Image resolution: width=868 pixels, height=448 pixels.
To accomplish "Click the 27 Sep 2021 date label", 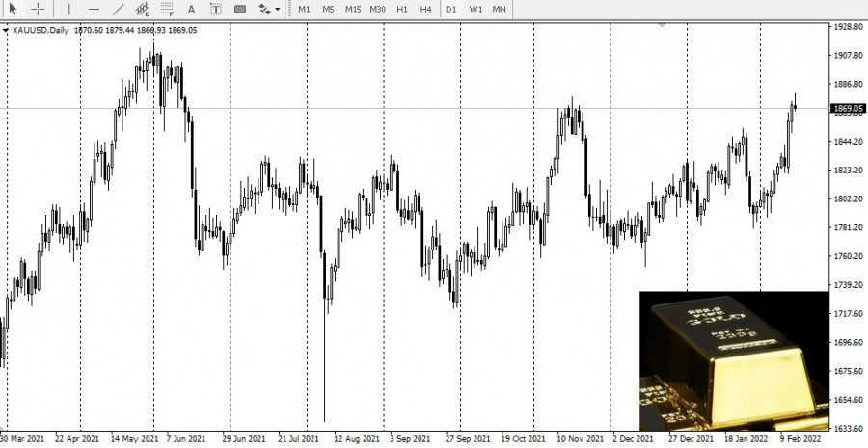I will (x=469, y=439).
